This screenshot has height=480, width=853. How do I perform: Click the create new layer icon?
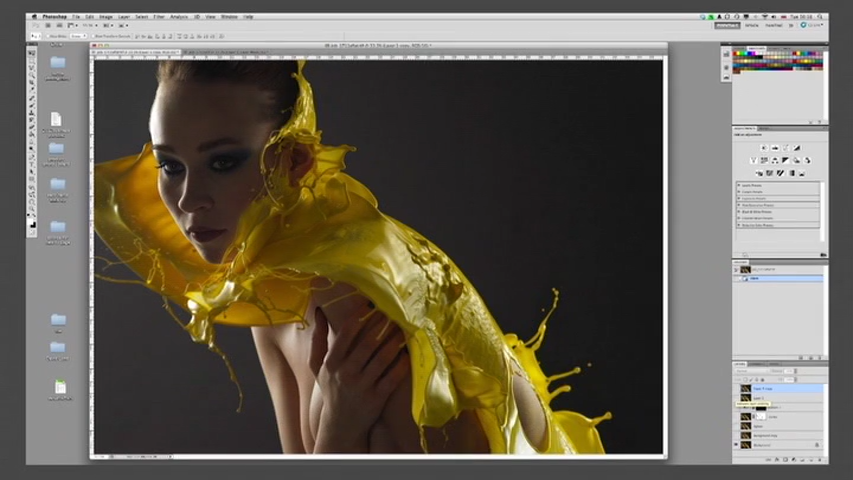pyautogui.click(x=811, y=460)
